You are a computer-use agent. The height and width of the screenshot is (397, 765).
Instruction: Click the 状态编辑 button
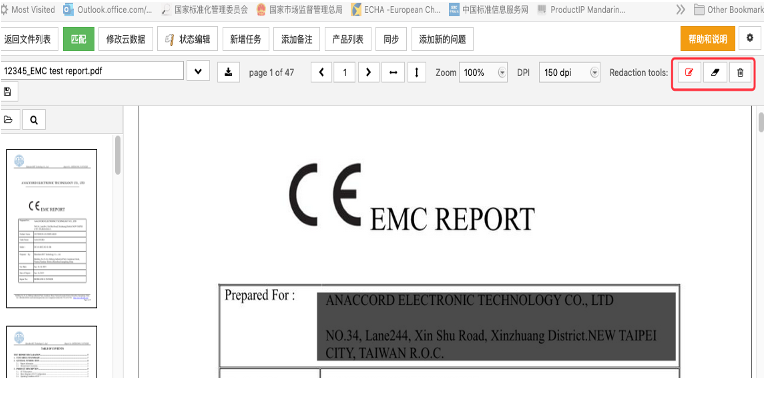tap(187, 39)
